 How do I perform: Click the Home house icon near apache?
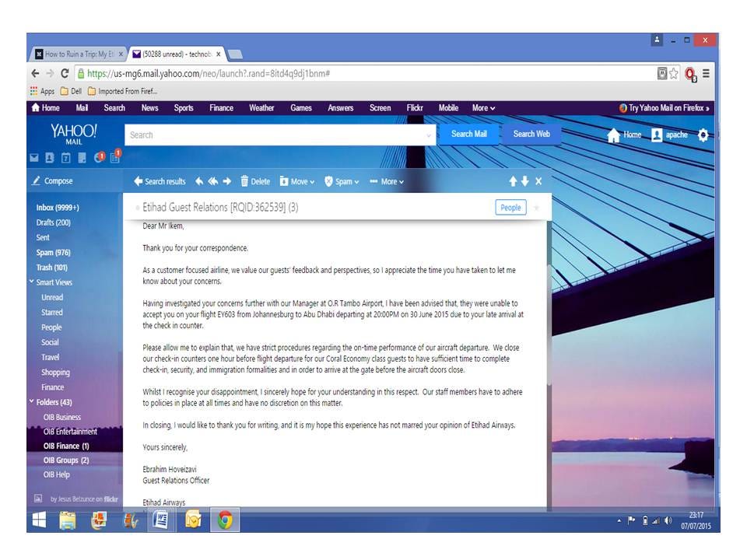click(614, 135)
